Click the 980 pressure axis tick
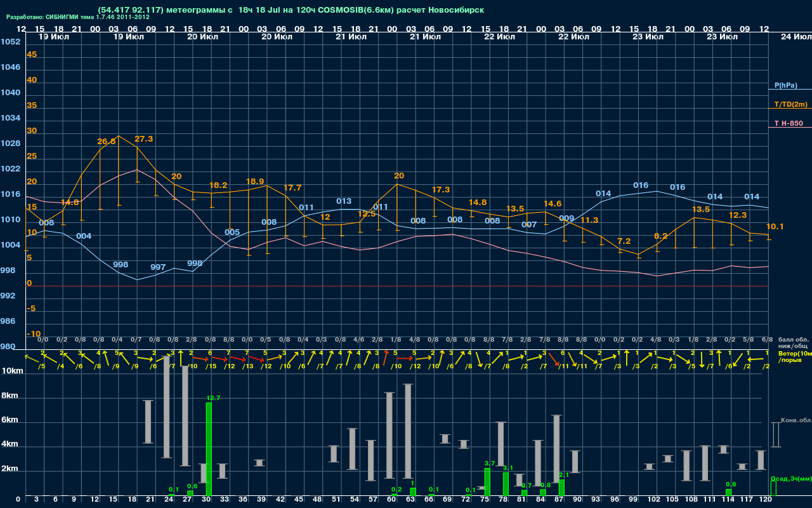812x508 pixels. pos(8,347)
